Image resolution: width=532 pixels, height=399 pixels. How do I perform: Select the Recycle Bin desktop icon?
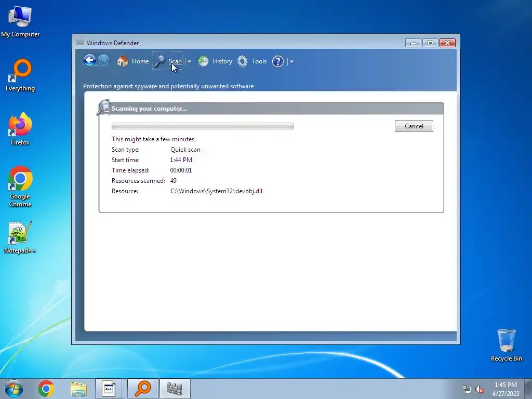click(x=506, y=345)
